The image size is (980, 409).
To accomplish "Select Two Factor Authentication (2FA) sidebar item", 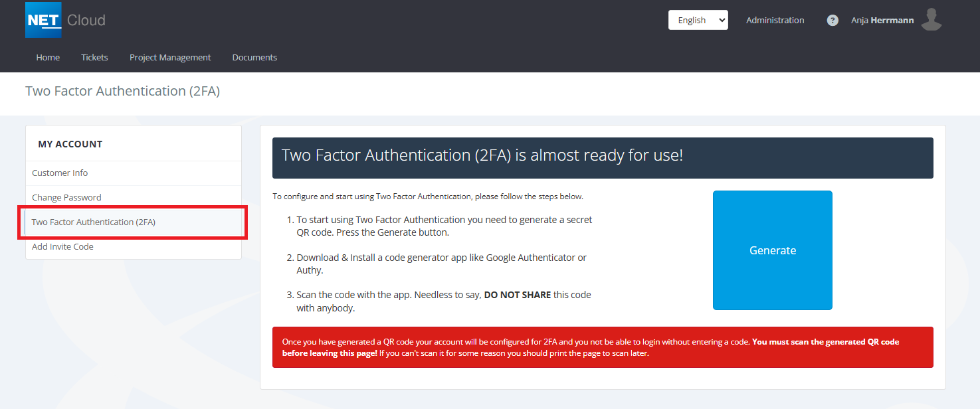I will coord(94,222).
